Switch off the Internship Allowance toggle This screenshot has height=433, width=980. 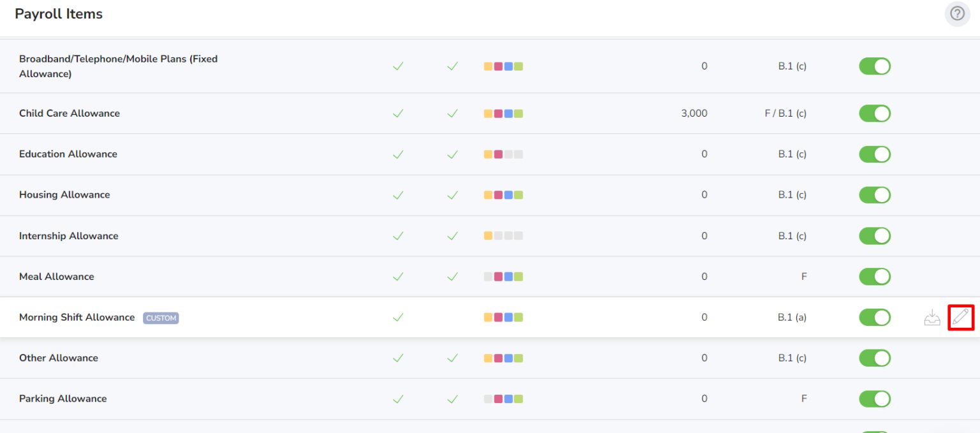tap(875, 235)
